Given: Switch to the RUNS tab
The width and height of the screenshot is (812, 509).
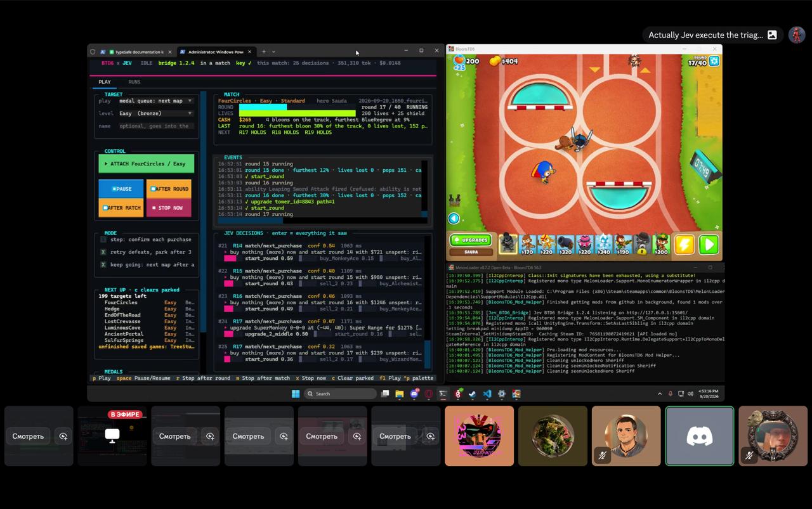Looking at the screenshot, I should click(134, 82).
